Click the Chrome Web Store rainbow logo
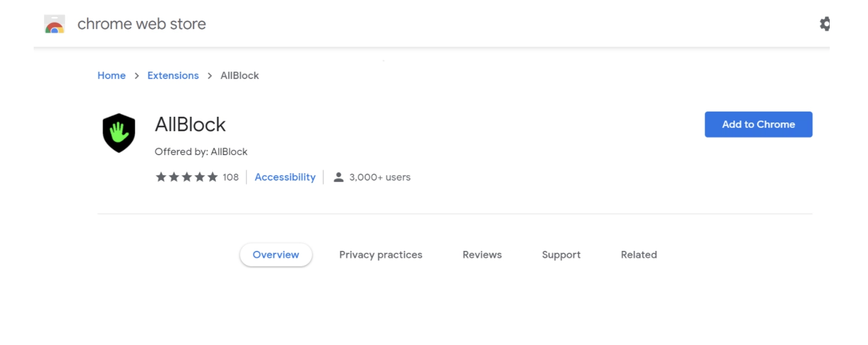 pyautogui.click(x=55, y=24)
